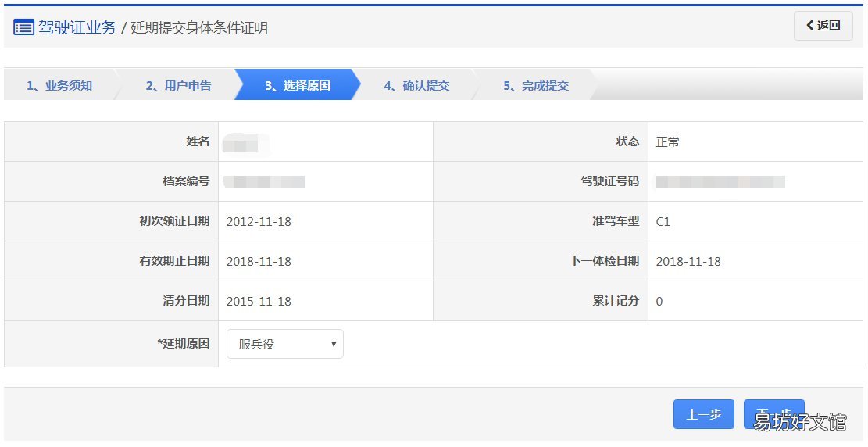The height and width of the screenshot is (447, 868).
Task: Click the 有效期止日期 value 2018-11-18
Action: point(259,262)
